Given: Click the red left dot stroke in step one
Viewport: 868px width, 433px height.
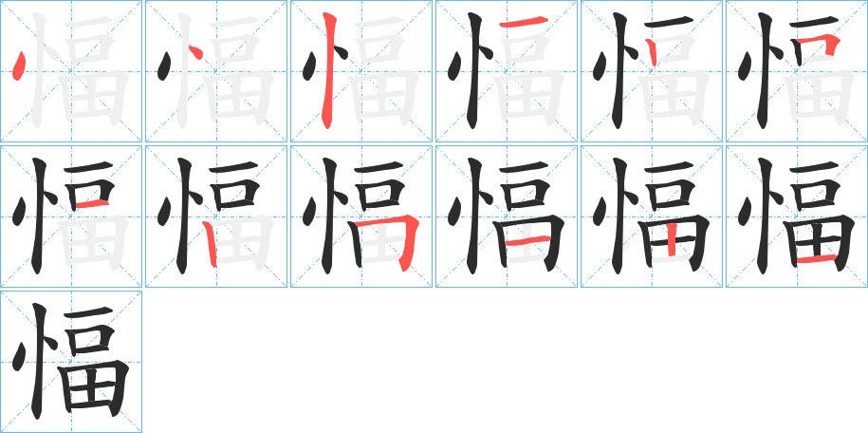Looking at the screenshot, I should [19, 66].
